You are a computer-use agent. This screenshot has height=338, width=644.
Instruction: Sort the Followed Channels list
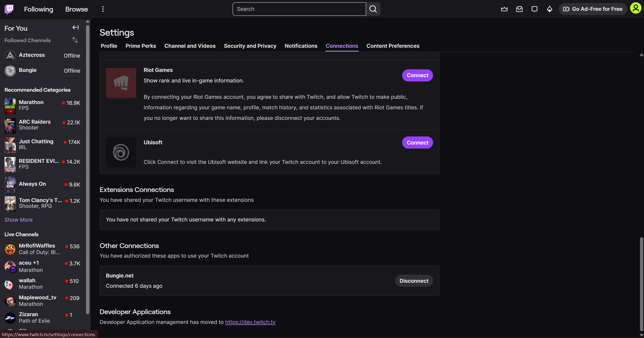(75, 40)
